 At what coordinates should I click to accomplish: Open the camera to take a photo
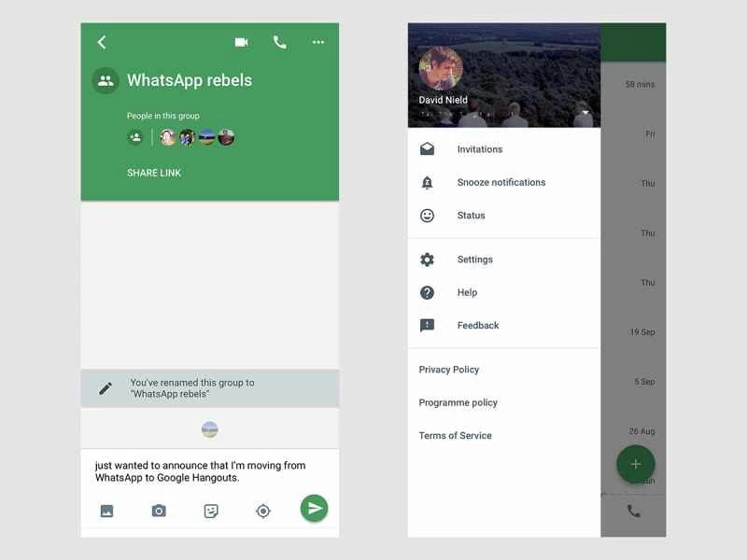click(159, 511)
